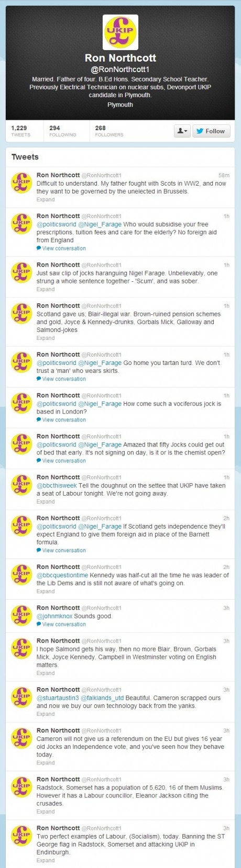Follow Ron Northcott
Viewport: 241px width, 868px height.
211,131
